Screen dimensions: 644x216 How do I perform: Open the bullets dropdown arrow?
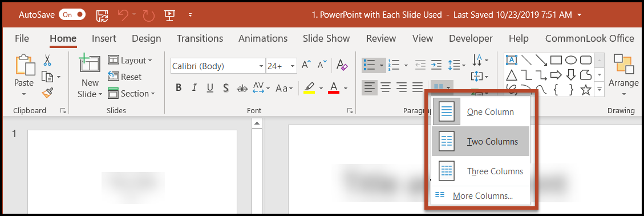(382, 65)
